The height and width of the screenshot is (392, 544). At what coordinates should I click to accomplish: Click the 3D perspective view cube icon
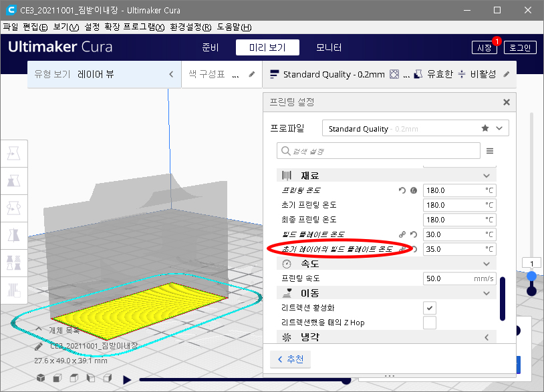[41, 378]
